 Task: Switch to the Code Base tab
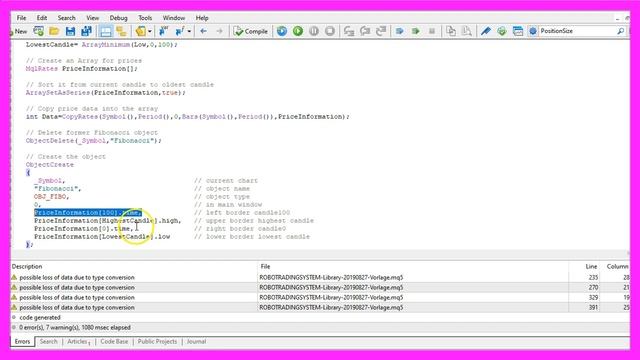(114, 342)
